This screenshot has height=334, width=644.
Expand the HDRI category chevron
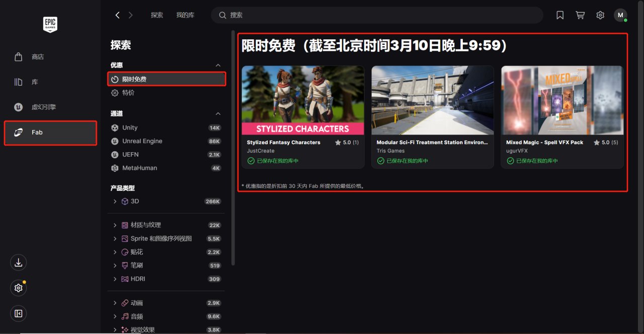[x=115, y=279]
